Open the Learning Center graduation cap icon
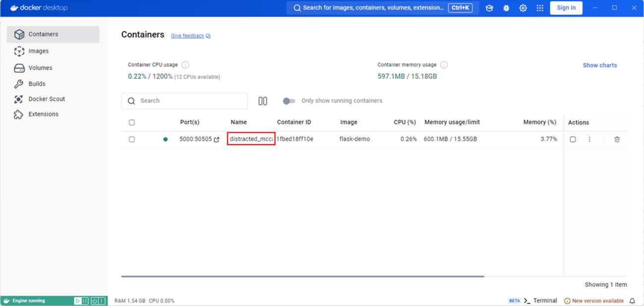The height and width of the screenshot is (306, 644). click(x=489, y=8)
